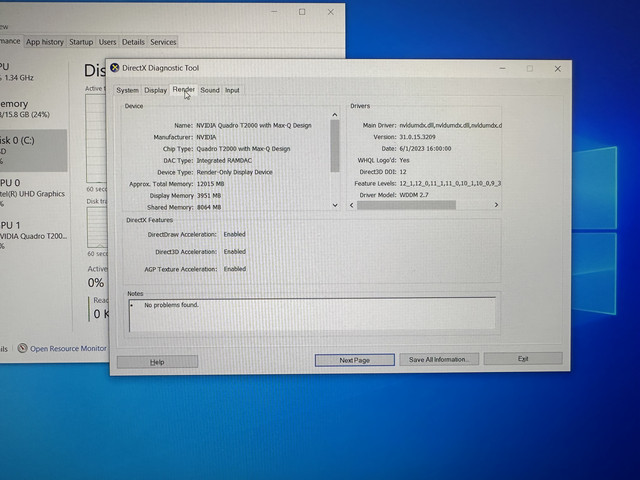Open Details tab in Task Manager
This screenshot has width=640, height=480.
click(133, 42)
